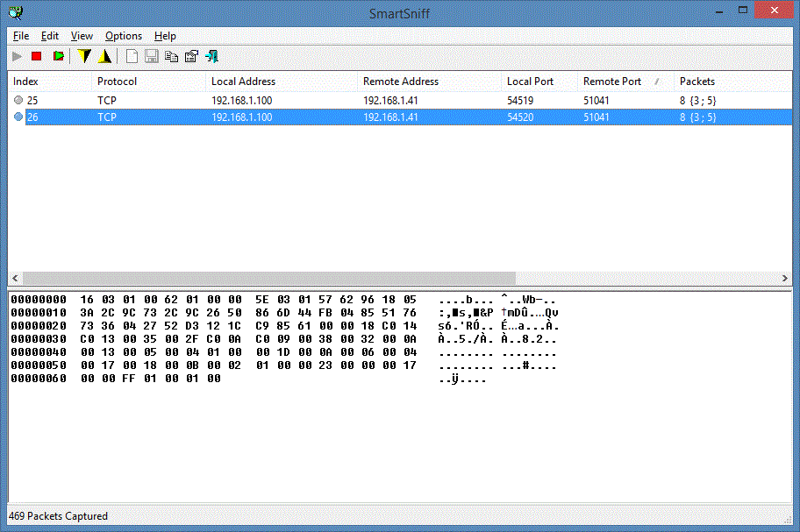Click the status bullet for row 26
The width and height of the screenshot is (800, 532).
coord(18,117)
